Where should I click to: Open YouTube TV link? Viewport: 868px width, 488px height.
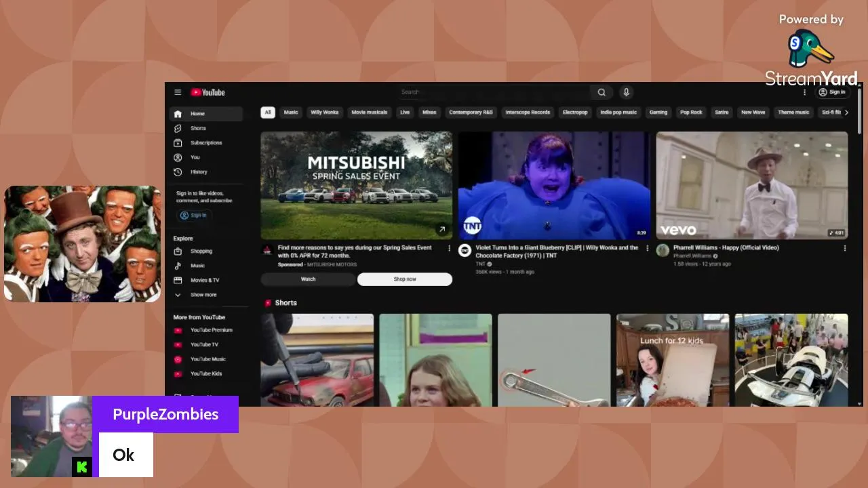click(x=205, y=345)
